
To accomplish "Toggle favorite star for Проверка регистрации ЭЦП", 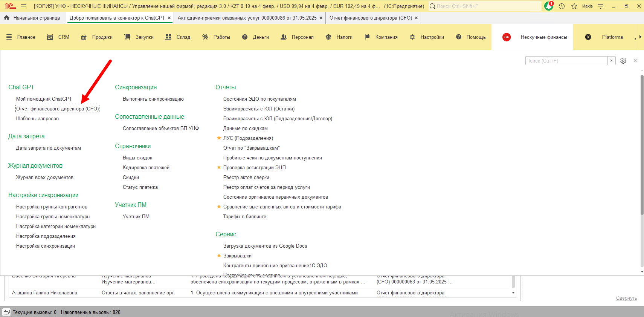I will (219, 167).
